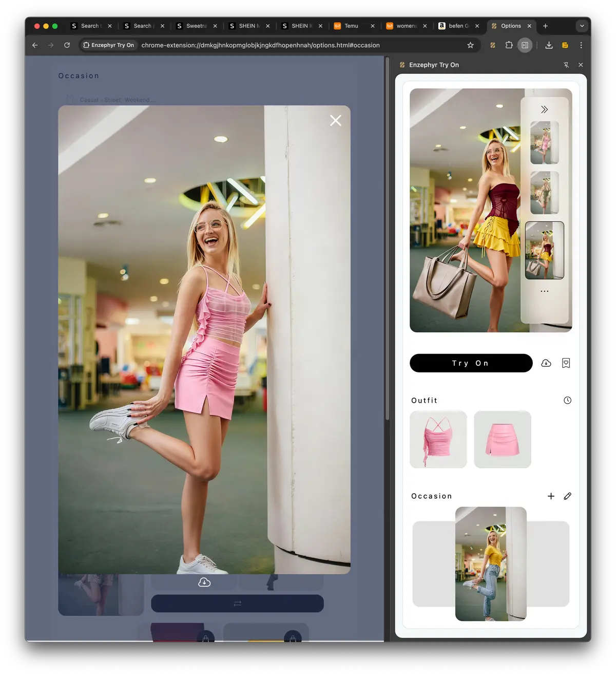Open the tab list dropdown arrow
This screenshot has height=675, width=616.
pyautogui.click(x=582, y=26)
